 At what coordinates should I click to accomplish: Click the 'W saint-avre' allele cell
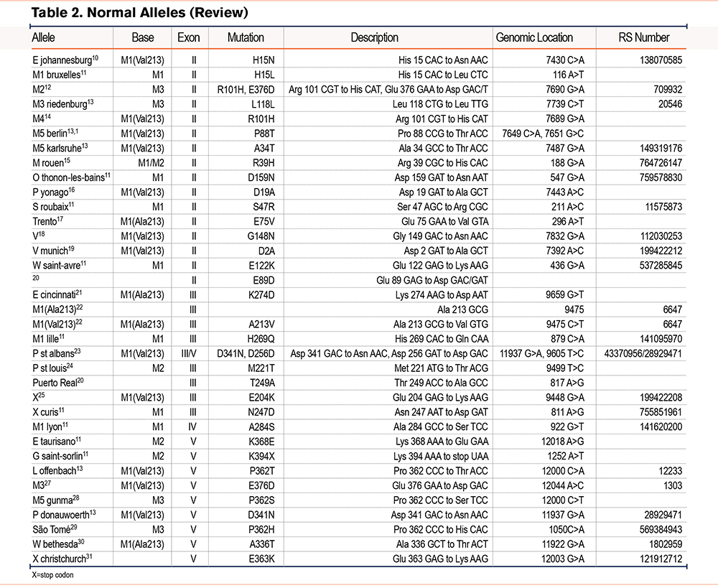(56, 265)
